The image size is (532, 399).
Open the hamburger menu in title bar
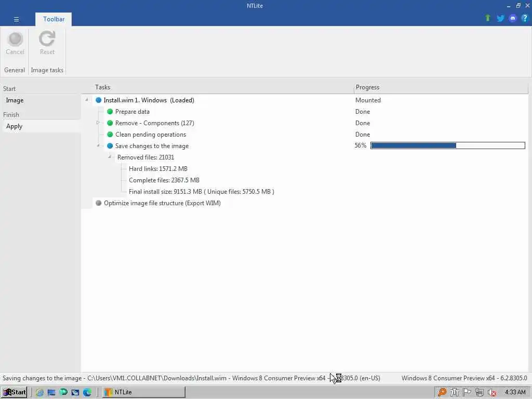16,19
